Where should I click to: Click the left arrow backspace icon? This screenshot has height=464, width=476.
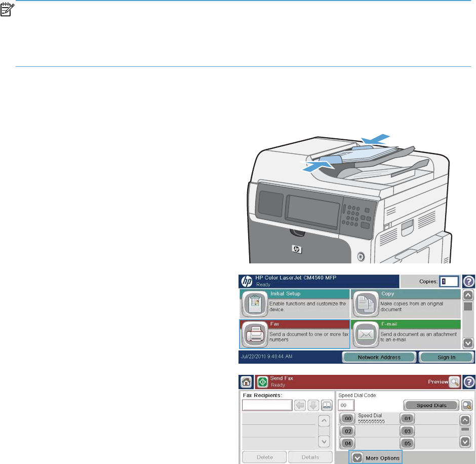[300, 405]
